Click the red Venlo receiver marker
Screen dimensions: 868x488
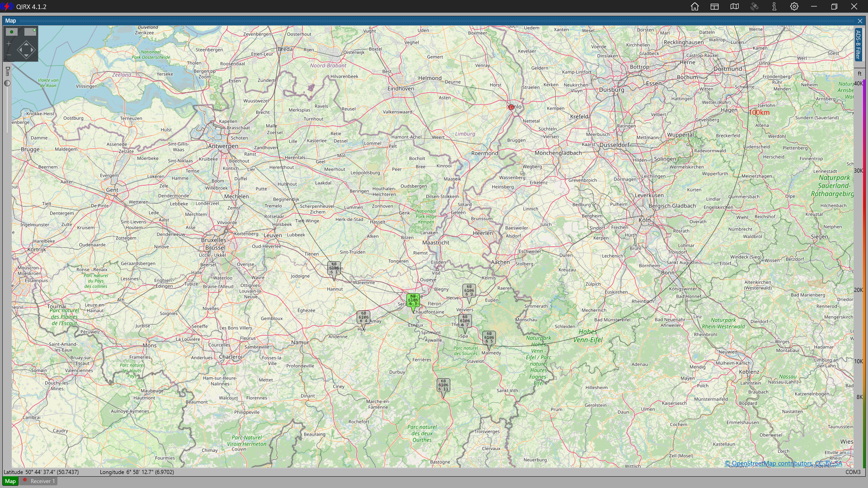511,107
